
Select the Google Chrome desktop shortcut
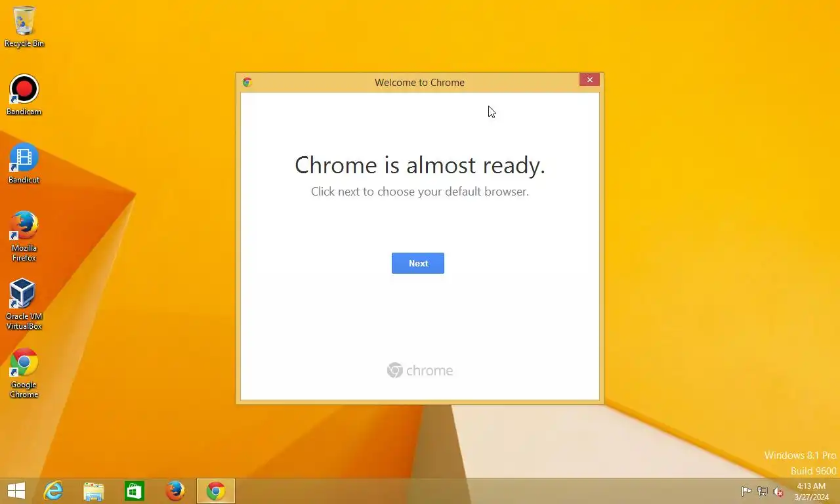pyautogui.click(x=24, y=373)
